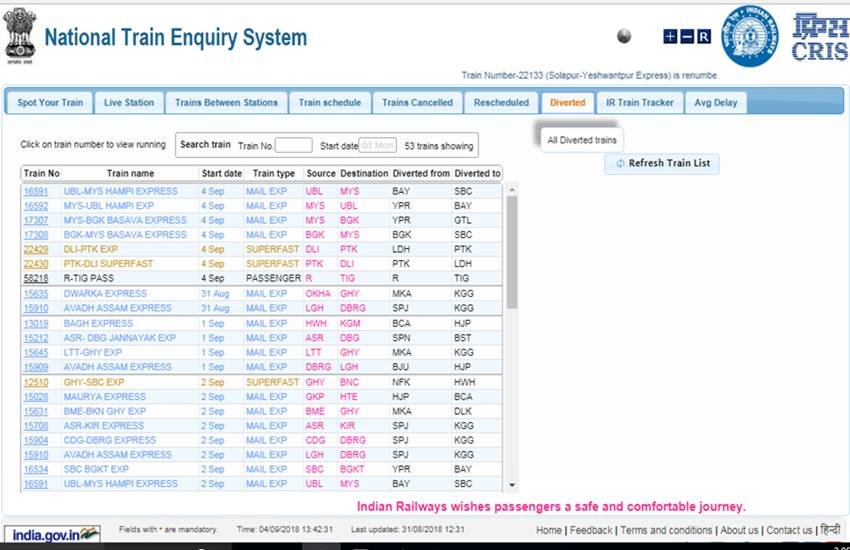Select the IR Train Tracker tab
850x550 pixels.
(640, 102)
